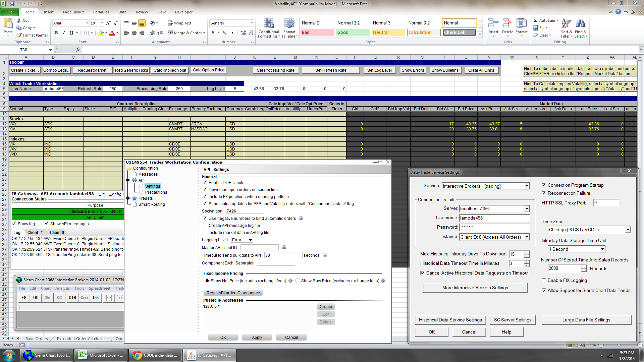644x362 pixels.
Task: Toggle bold formatting in ribbon
Action: (56, 33)
